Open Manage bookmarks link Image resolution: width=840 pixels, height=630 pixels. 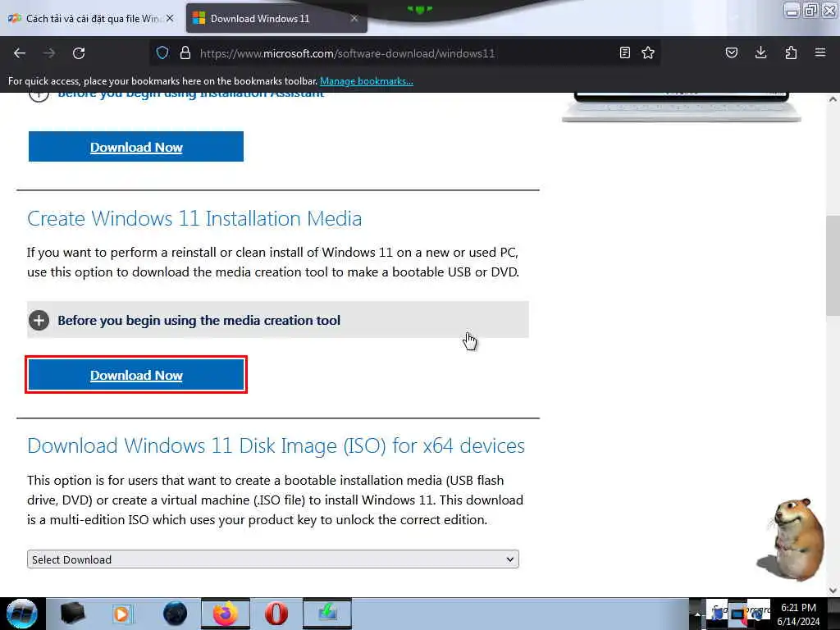point(367,81)
